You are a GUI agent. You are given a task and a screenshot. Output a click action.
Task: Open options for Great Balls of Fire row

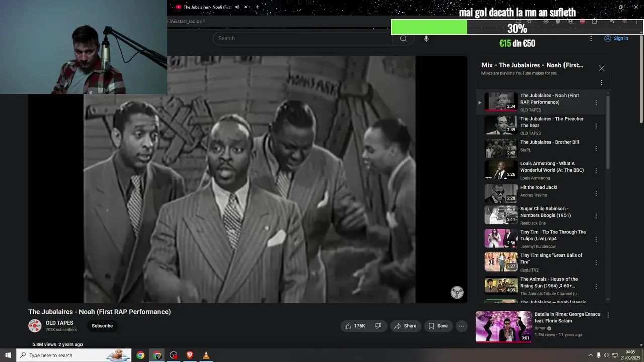pos(596,262)
